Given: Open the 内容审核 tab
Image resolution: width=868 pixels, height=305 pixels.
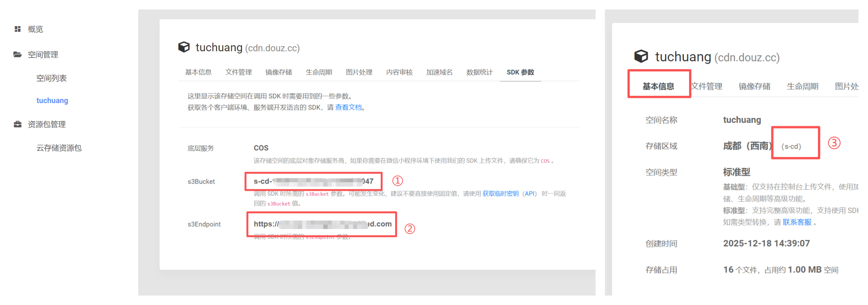Looking at the screenshot, I should tap(399, 72).
